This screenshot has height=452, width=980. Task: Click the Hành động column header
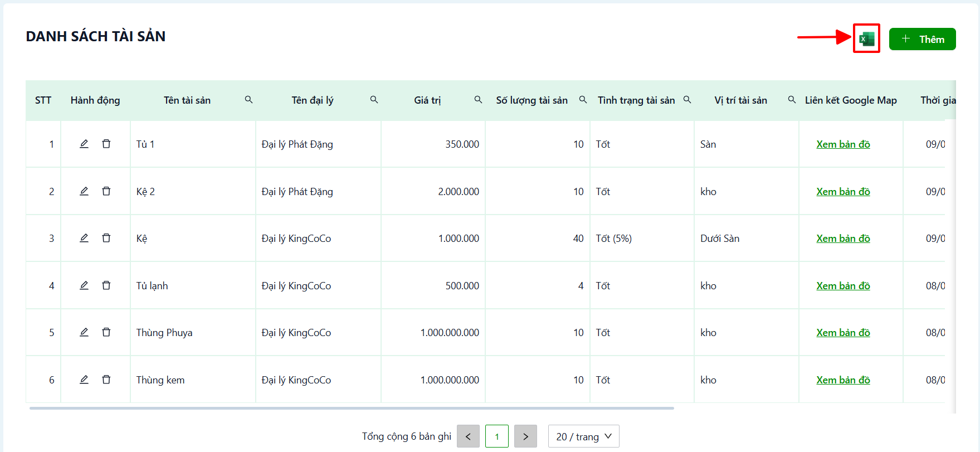[95, 100]
